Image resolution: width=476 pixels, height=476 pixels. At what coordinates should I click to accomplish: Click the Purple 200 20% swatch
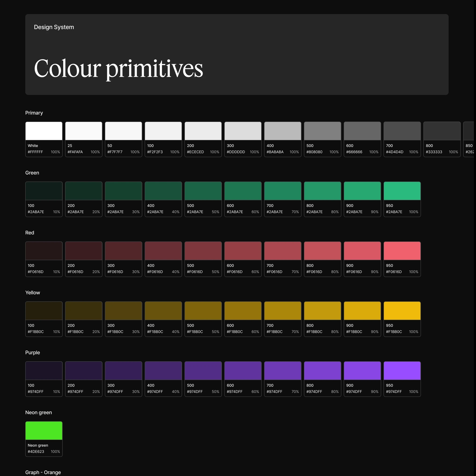(84, 370)
